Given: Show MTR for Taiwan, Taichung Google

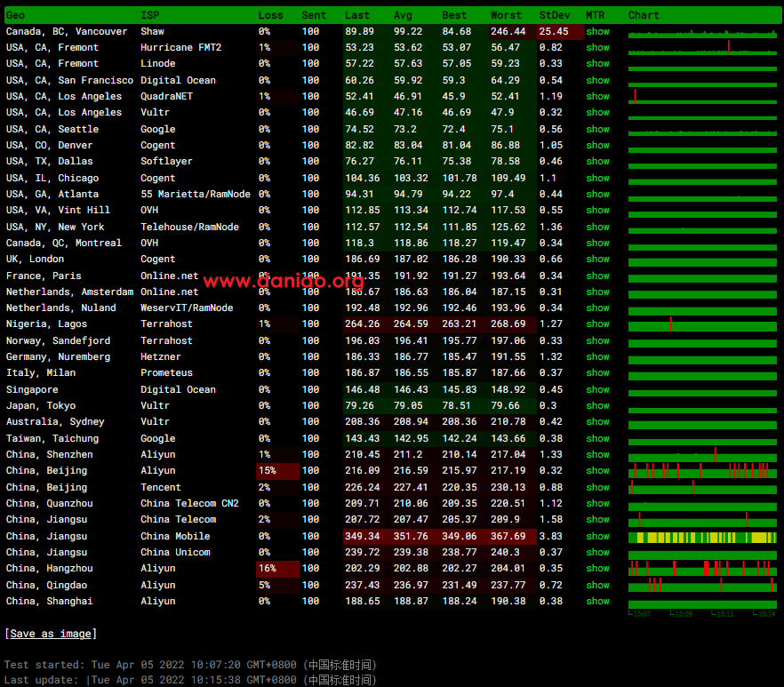Looking at the screenshot, I should (597, 438).
